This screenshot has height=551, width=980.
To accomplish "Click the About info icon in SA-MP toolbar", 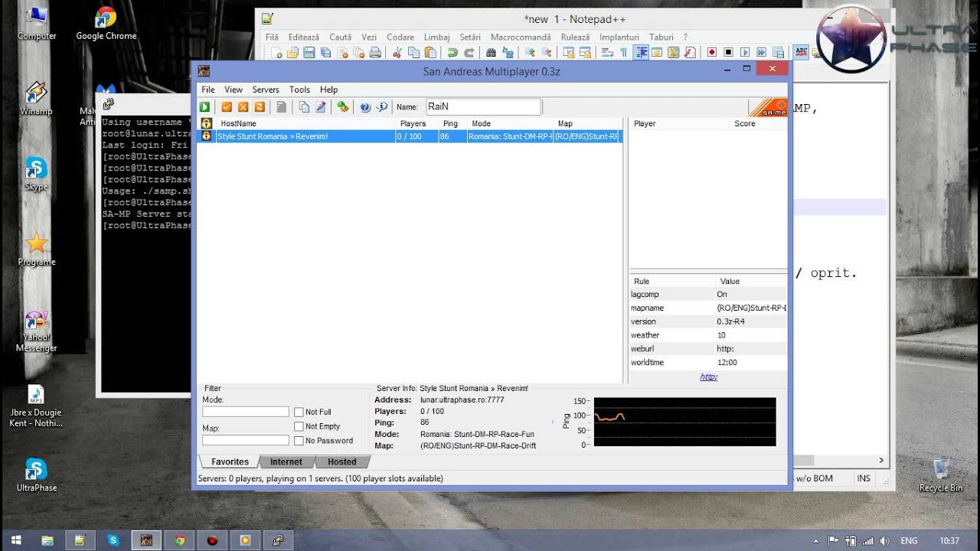I will (381, 107).
